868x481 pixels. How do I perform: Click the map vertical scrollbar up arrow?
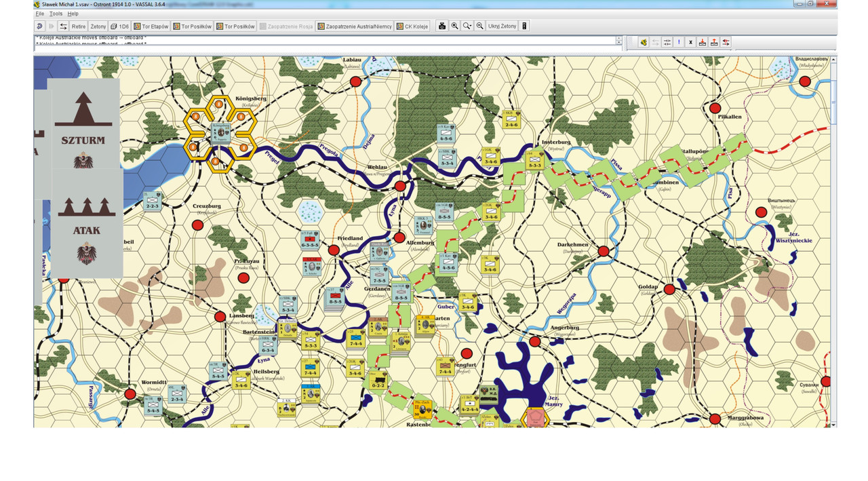coord(833,60)
